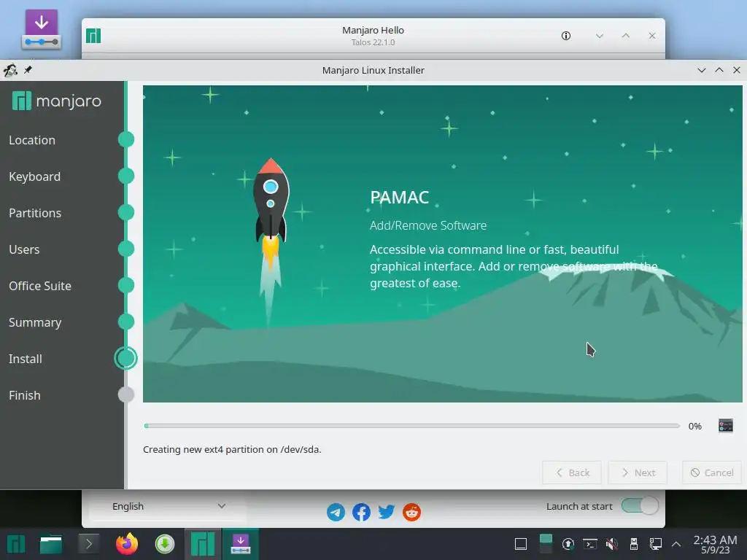Launch the terminal from the taskbar

pyautogui.click(x=88, y=544)
